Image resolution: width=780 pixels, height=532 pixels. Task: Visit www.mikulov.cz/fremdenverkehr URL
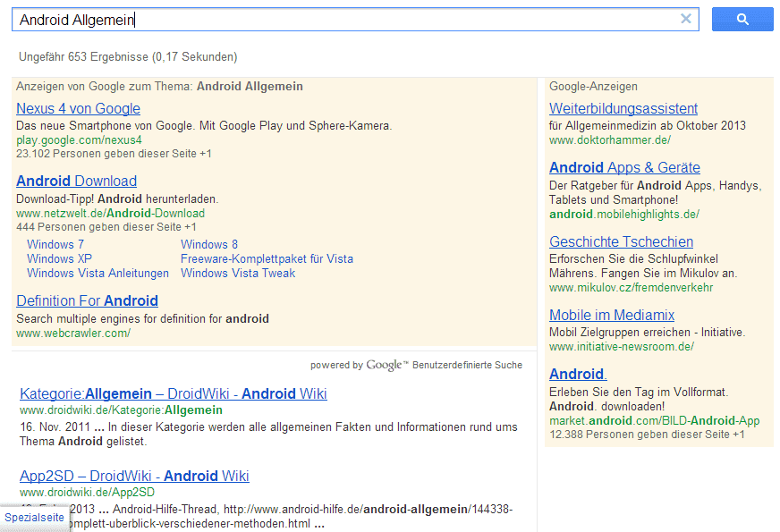click(631, 288)
